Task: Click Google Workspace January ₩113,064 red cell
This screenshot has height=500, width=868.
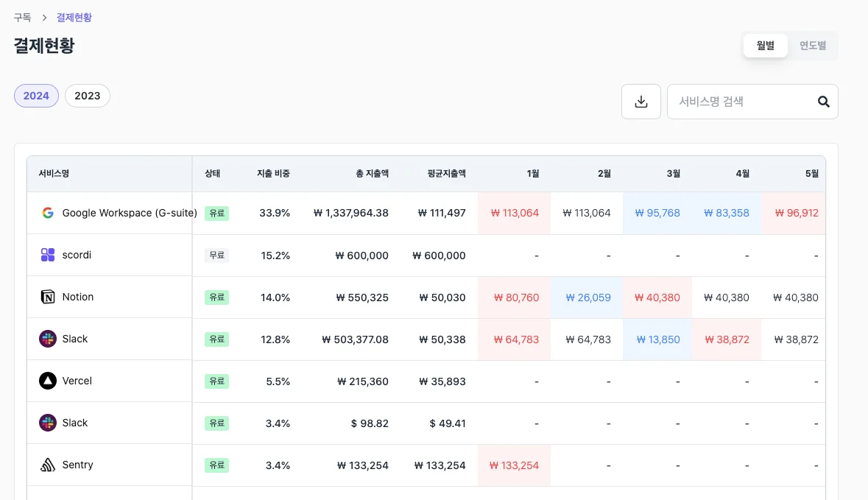Action: 515,213
